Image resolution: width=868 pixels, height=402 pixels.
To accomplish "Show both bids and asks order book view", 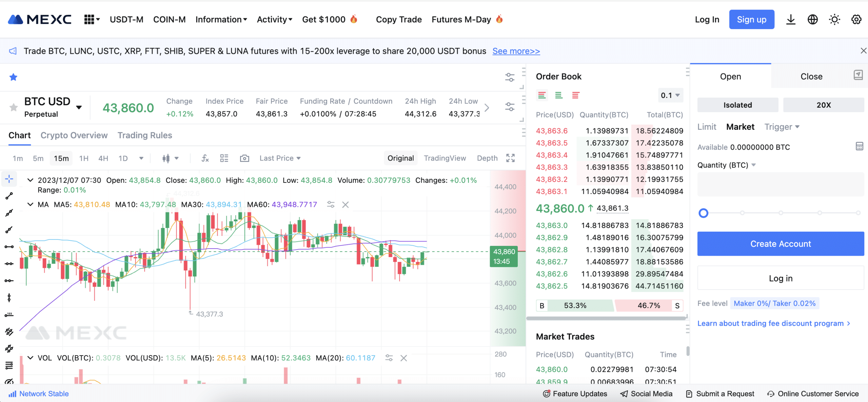I will click(542, 96).
